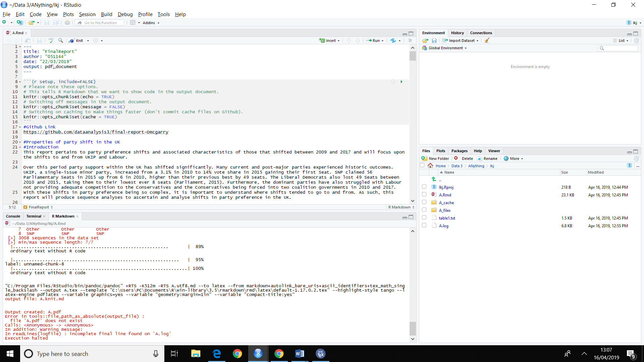Viewport: 644px width, 362px height.
Task: Clear environment with broom icon
Action: pos(487,41)
